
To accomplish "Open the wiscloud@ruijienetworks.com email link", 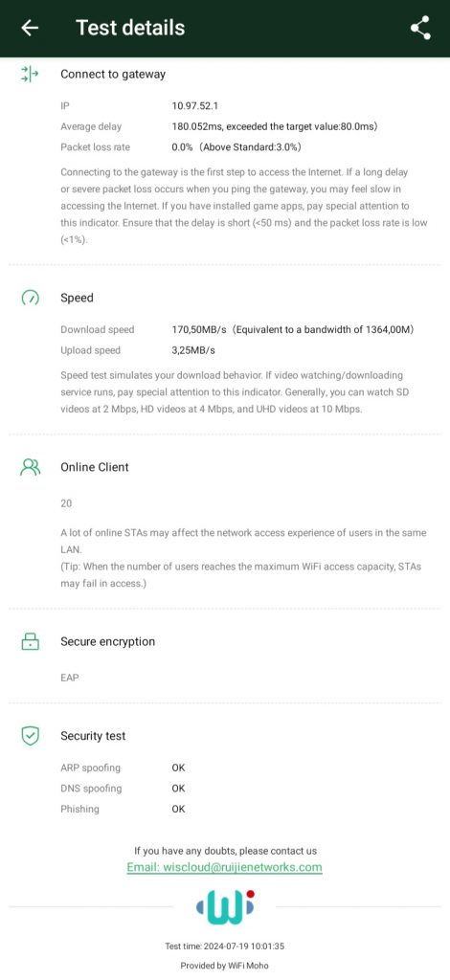I will coord(224,867).
